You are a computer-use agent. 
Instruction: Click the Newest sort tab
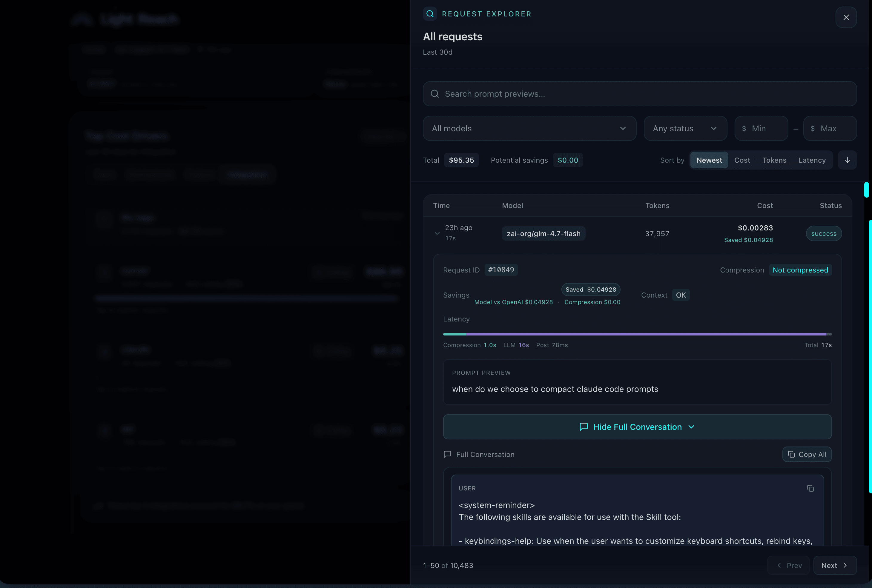[x=709, y=160]
